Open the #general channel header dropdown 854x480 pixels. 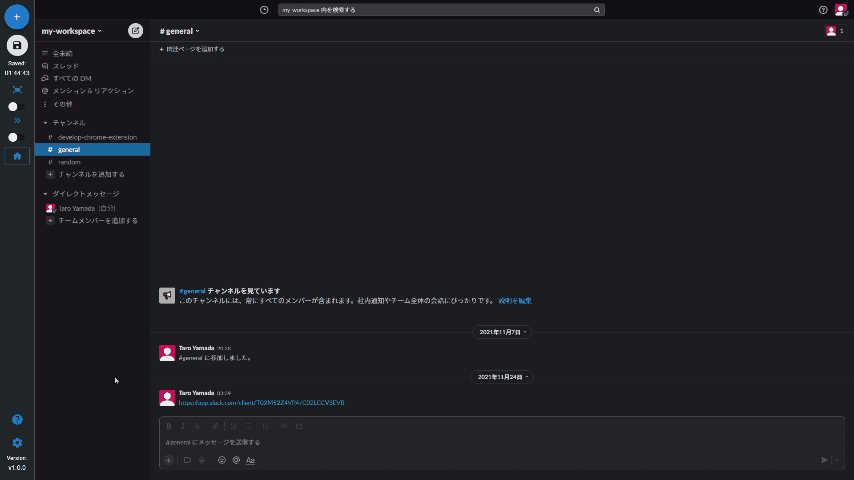(x=179, y=31)
